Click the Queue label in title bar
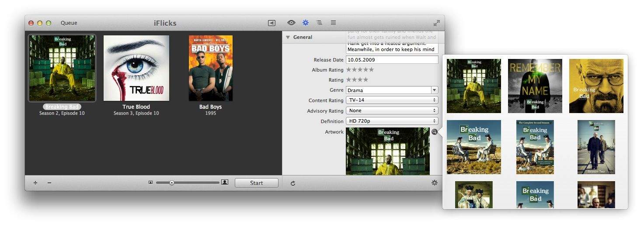Screen dimensions: 644x227 69,23
